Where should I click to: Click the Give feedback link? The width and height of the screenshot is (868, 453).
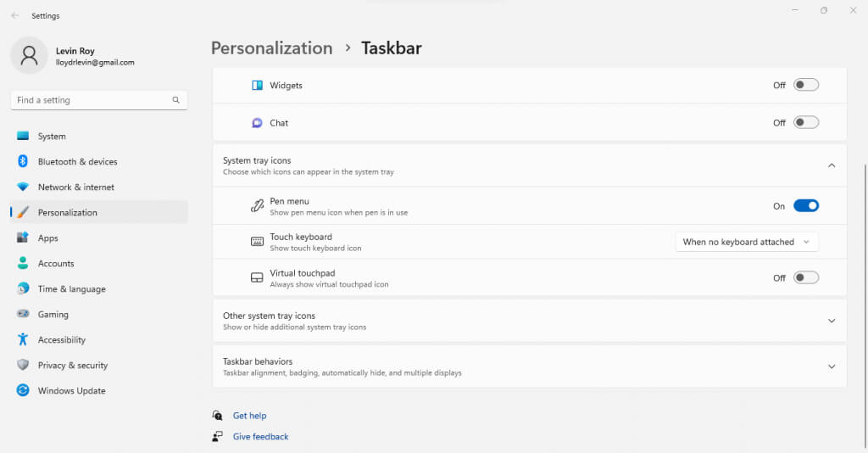(260, 436)
